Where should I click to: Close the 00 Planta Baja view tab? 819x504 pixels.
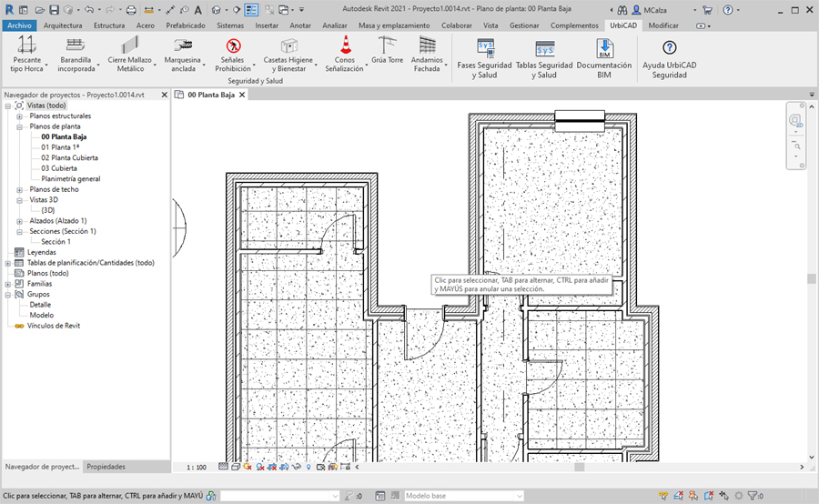241,95
